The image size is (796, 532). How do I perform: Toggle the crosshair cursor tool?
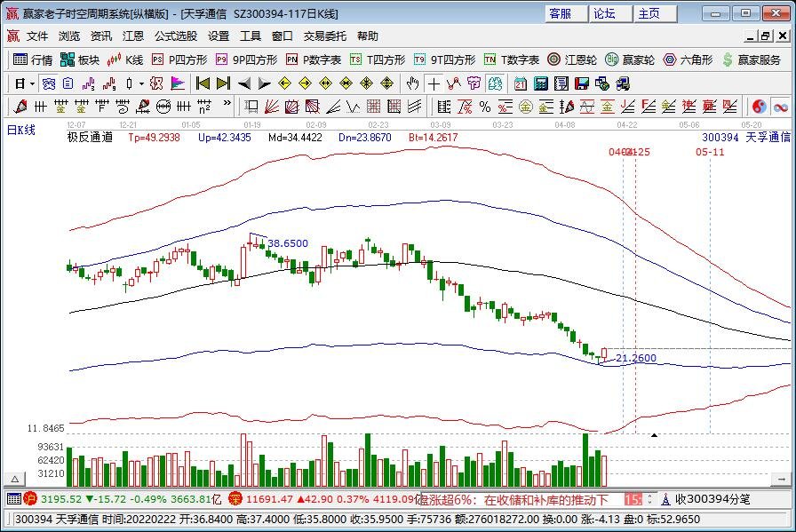click(x=434, y=83)
